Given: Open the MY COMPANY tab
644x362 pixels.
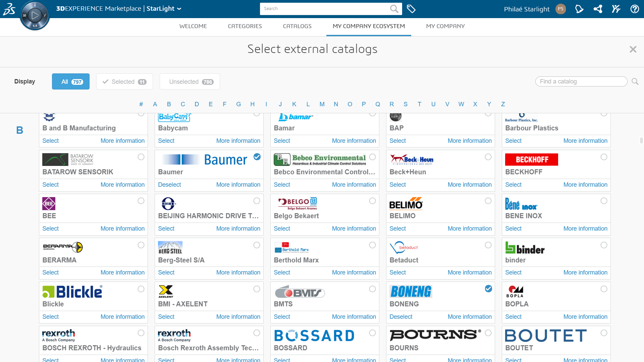Looking at the screenshot, I should (x=445, y=26).
